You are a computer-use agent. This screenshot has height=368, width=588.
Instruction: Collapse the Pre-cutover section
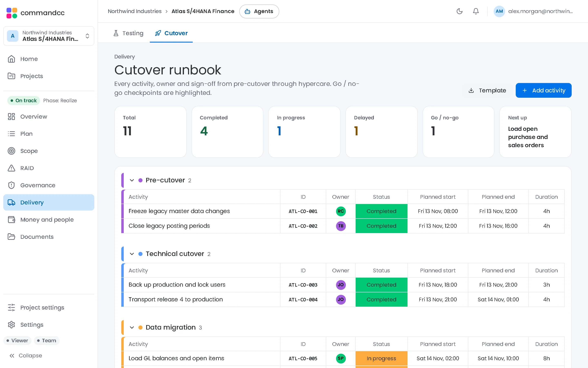[132, 180]
